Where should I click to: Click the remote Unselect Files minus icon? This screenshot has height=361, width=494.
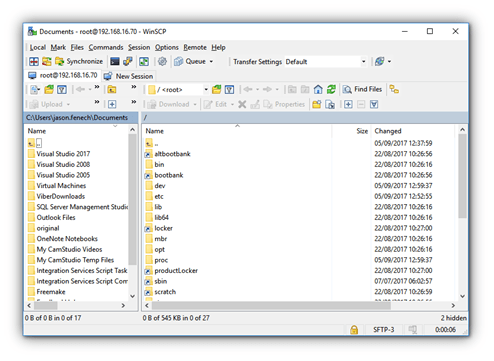point(361,104)
